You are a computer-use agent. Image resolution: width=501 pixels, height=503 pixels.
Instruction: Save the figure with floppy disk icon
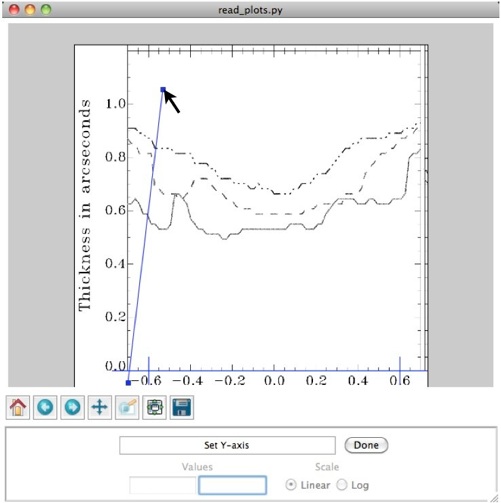[182, 407]
